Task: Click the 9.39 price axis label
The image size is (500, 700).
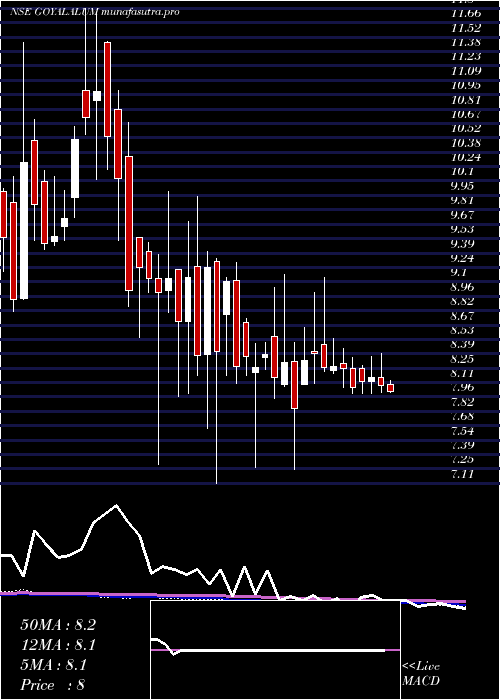Action: click(x=463, y=244)
